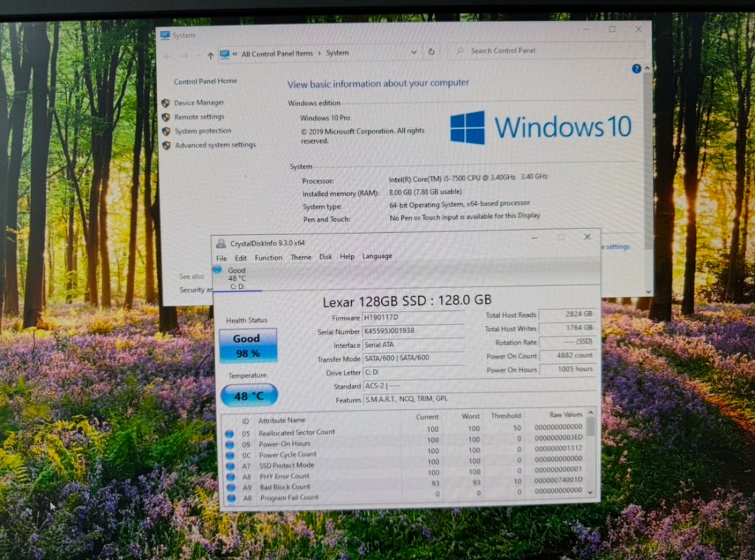Viewport: 755px width, 560px height.
Task: Click the help question mark icon
Action: (x=636, y=69)
